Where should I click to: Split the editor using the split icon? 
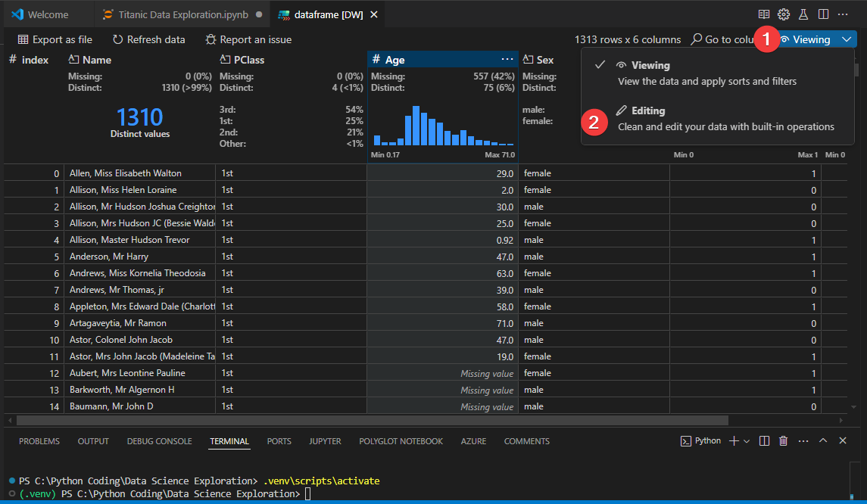(824, 14)
